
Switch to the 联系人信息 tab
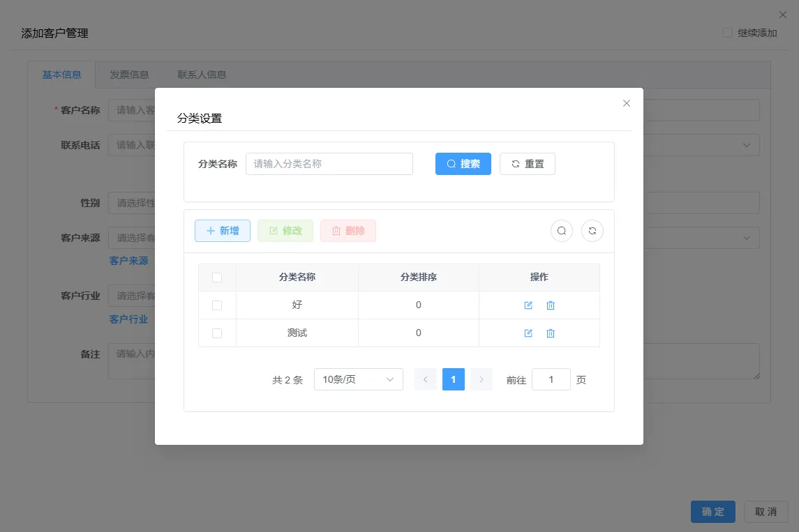coord(202,75)
